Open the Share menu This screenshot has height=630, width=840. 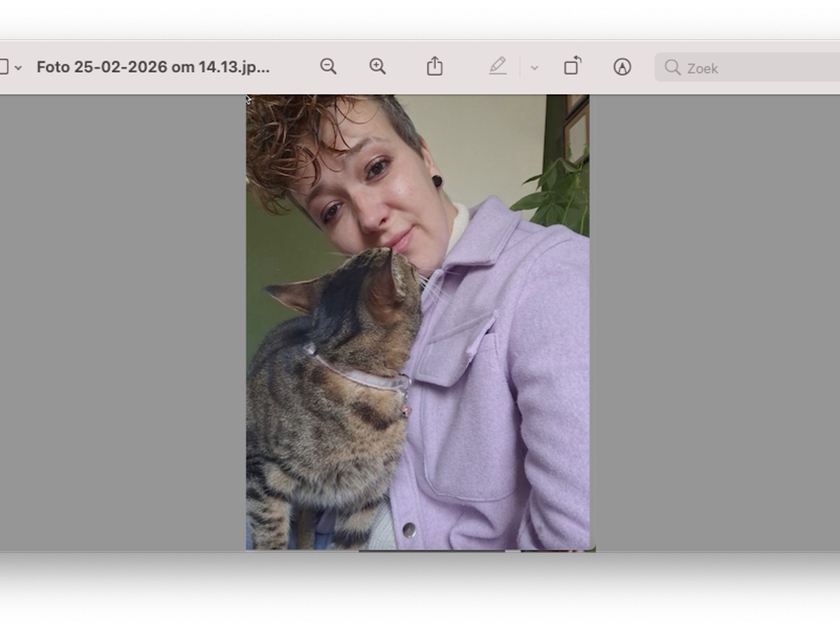coord(435,66)
